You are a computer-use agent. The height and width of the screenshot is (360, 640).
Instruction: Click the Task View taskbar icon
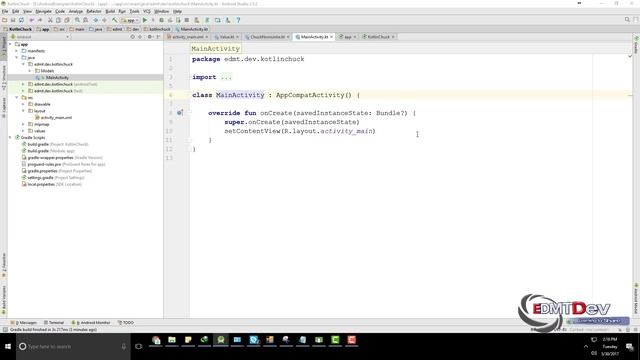coord(139,347)
